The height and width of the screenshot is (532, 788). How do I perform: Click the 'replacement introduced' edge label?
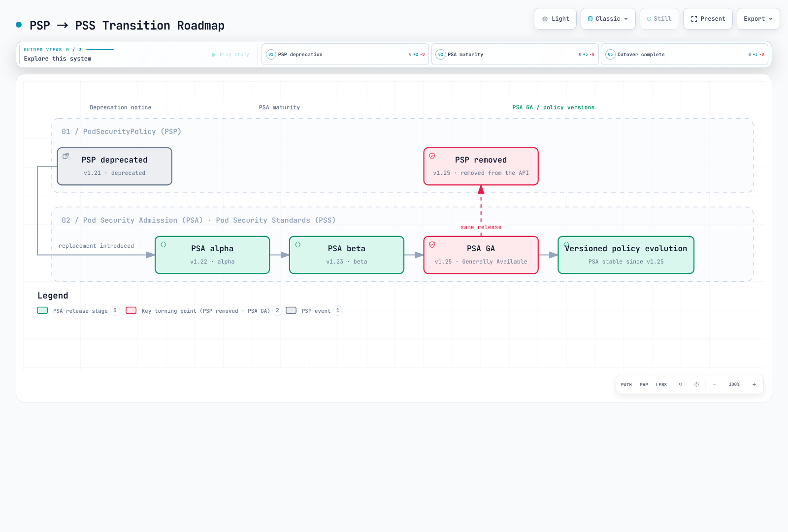pos(97,246)
